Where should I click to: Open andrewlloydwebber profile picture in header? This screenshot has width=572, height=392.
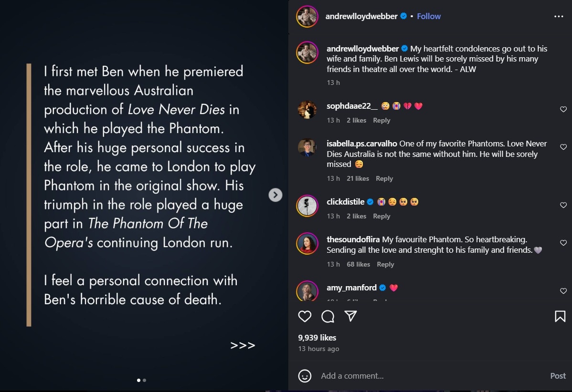coord(307,16)
